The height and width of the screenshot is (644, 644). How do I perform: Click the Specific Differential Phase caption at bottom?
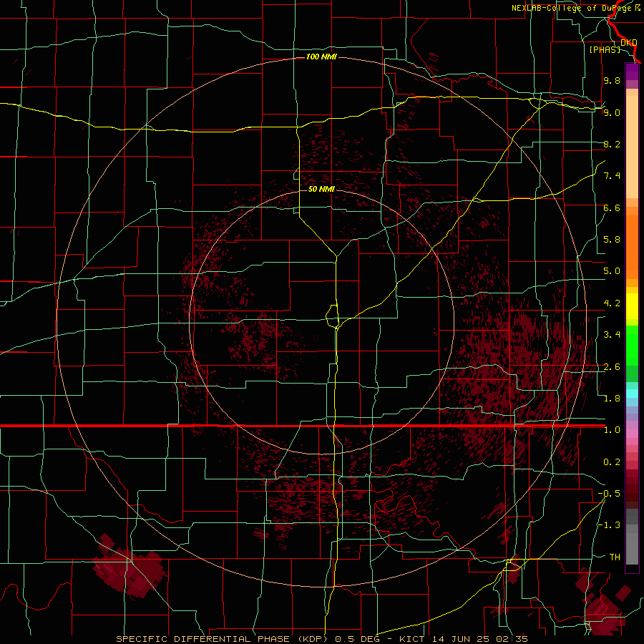(321, 639)
